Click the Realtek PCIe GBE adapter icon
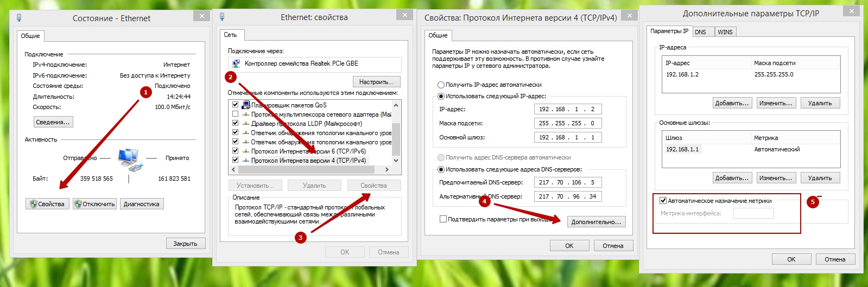 click(x=236, y=63)
